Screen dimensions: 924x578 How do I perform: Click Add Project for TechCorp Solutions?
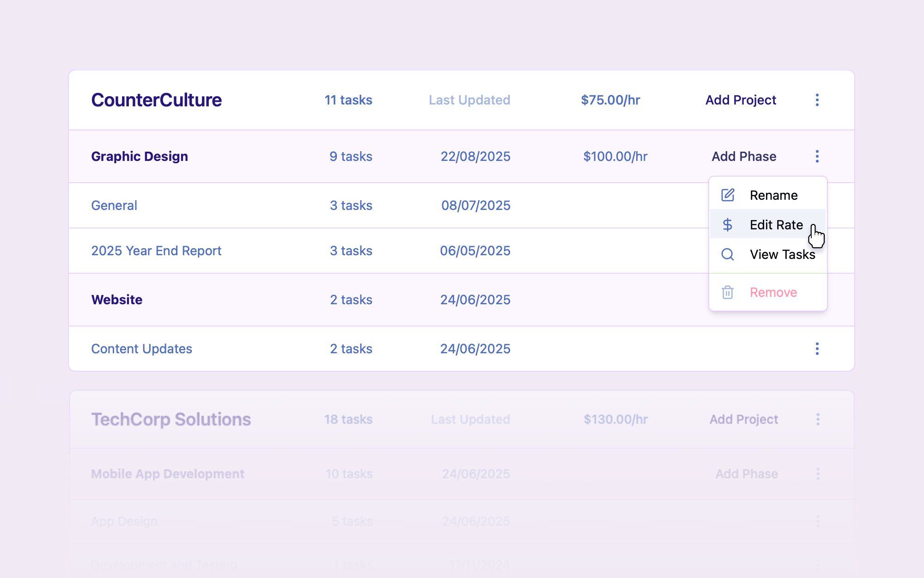tap(743, 419)
